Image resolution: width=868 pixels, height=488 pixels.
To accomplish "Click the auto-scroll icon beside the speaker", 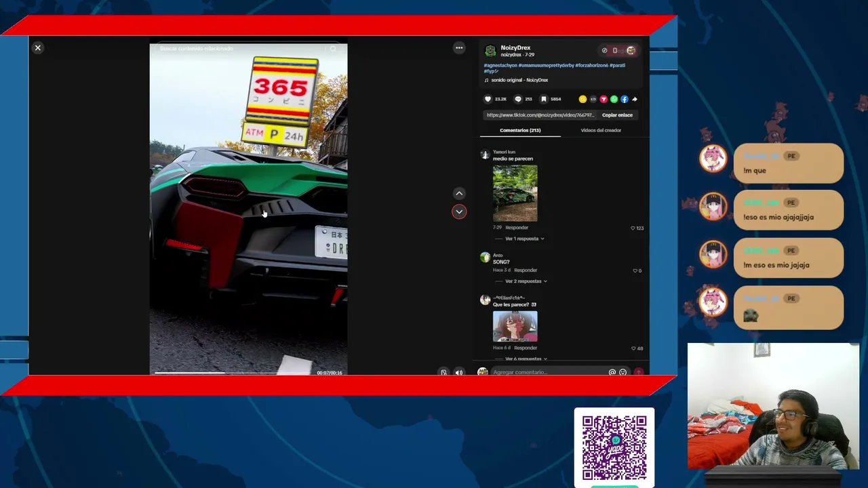I will (x=443, y=372).
